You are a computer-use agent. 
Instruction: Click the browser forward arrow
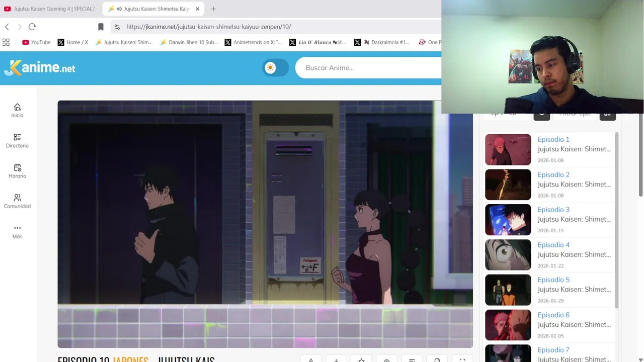pos(20,27)
